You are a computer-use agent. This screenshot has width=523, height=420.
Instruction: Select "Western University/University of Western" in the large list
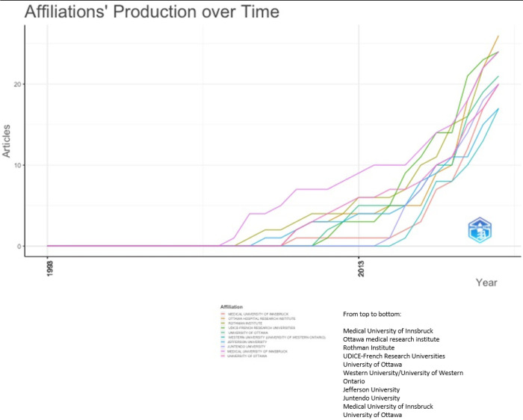(403, 373)
